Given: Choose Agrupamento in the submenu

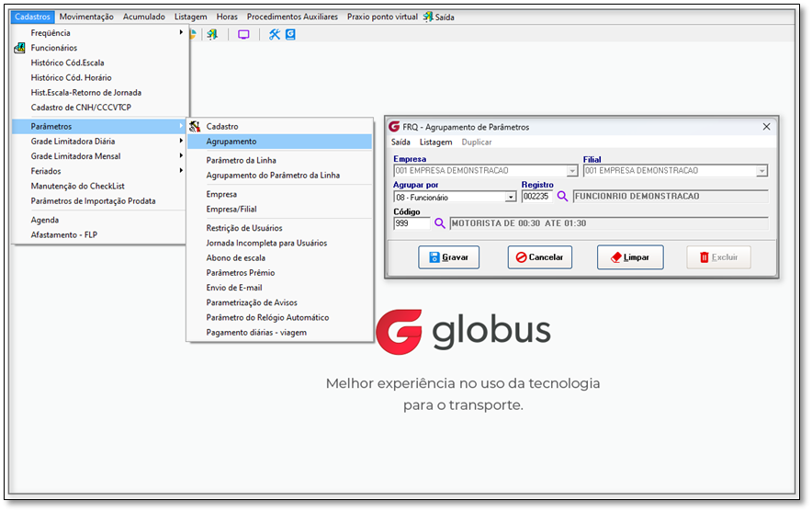Looking at the screenshot, I should pos(279,142).
